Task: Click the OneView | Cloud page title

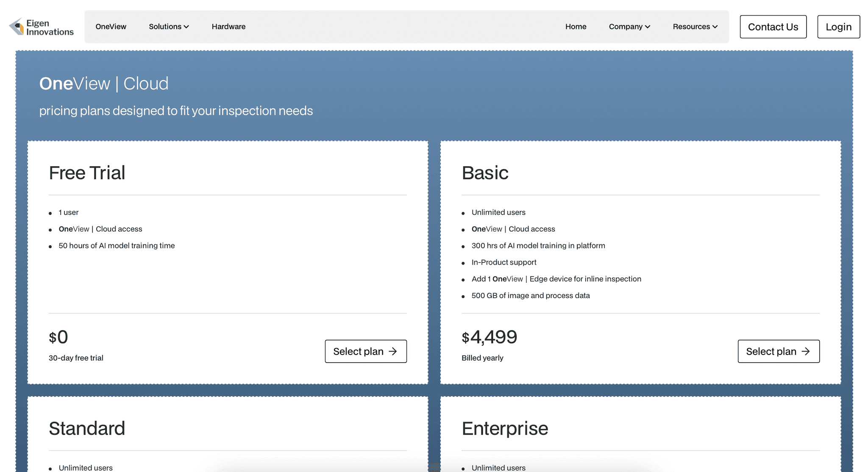Action: click(x=104, y=84)
